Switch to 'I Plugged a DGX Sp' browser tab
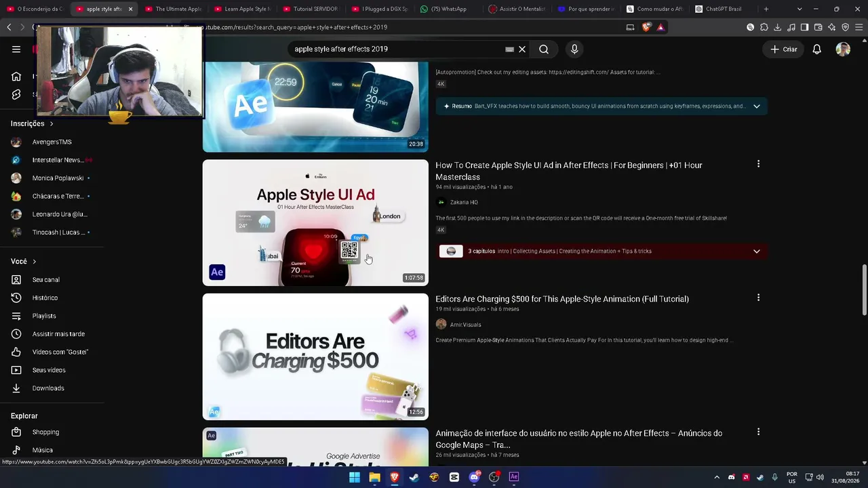The width and height of the screenshot is (868, 488). (x=380, y=9)
